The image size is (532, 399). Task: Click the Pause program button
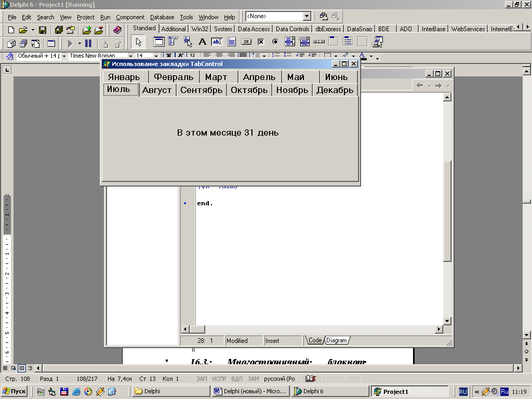(88, 44)
